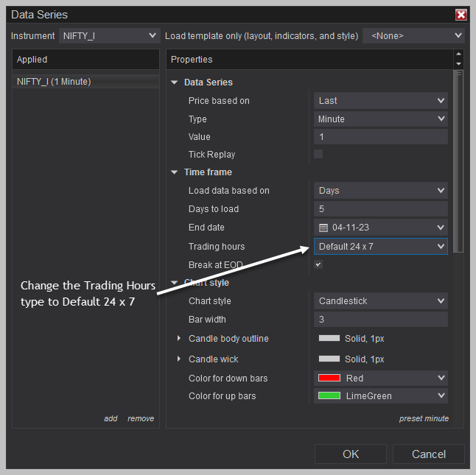Image resolution: width=476 pixels, height=475 pixels.
Task: Click the calendar icon in End date
Action: point(323,228)
